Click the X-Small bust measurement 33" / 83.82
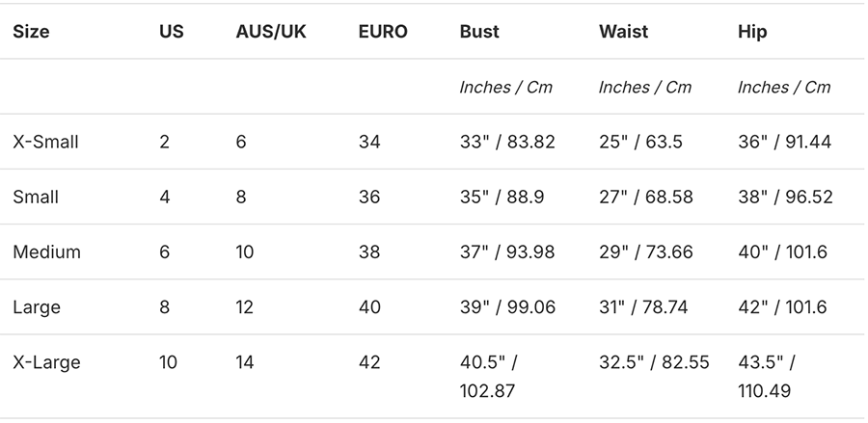 pyautogui.click(x=507, y=143)
